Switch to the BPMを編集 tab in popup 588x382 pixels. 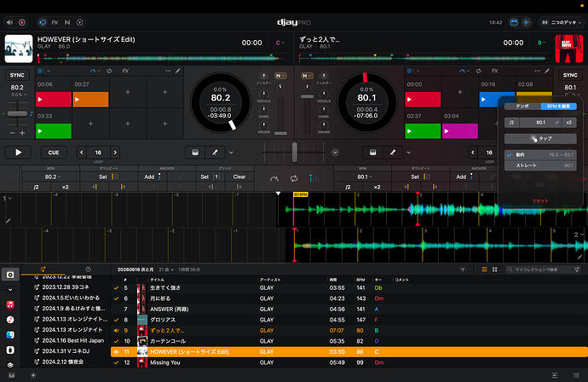pos(558,107)
